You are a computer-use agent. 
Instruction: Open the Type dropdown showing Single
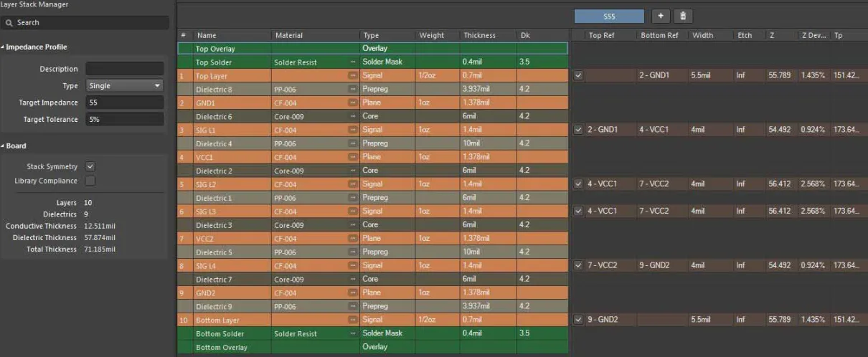[x=124, y=85]
